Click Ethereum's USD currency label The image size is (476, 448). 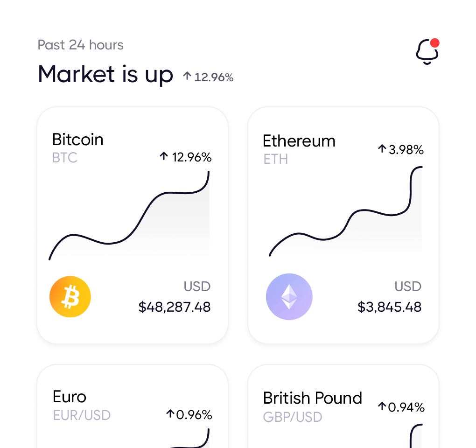[x=408, y=287]
